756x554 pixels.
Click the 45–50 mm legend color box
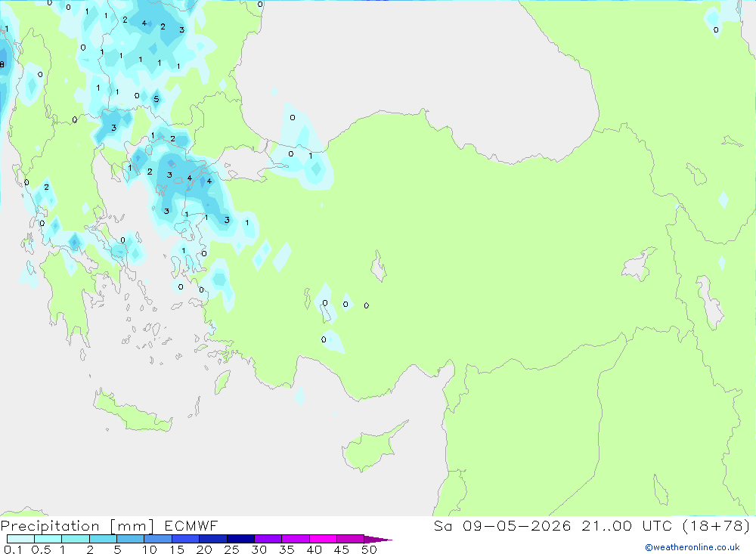tap(351, 539)
